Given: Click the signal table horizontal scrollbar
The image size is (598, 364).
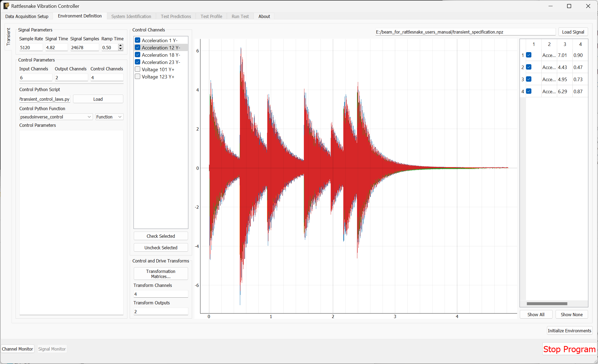Looking at the screenshot, I should (x=547, y=303).
